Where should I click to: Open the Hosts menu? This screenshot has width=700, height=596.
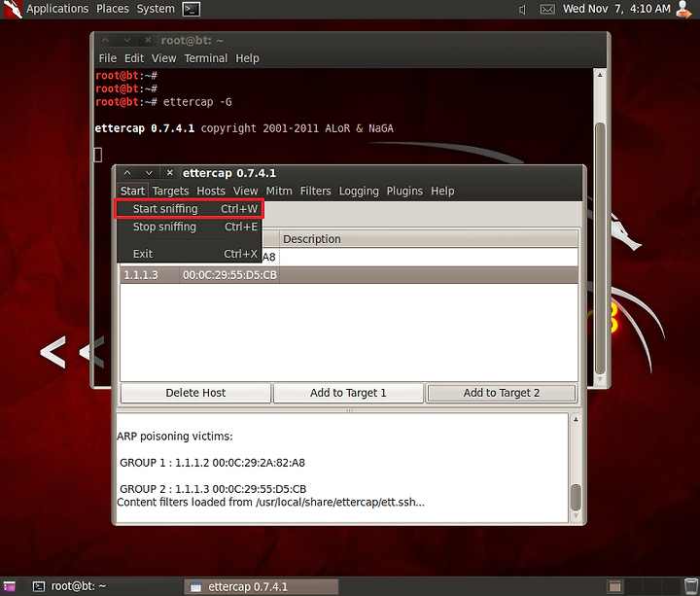211,192
